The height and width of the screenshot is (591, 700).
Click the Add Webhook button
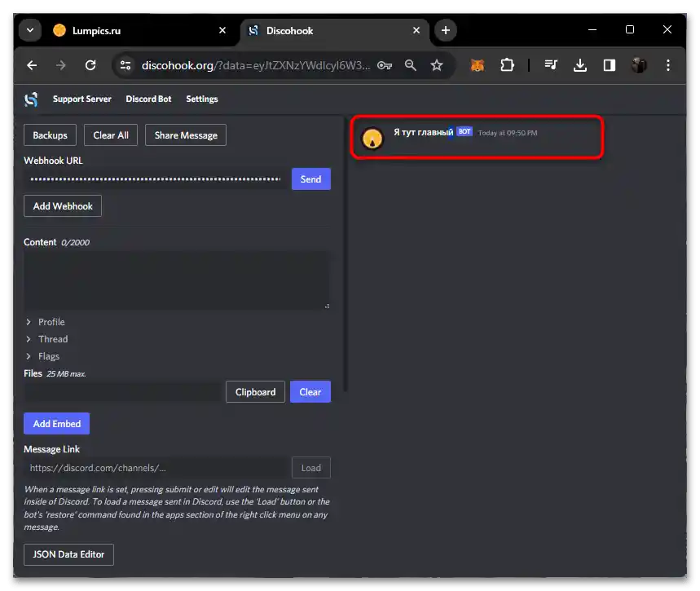tap(63, 206)
